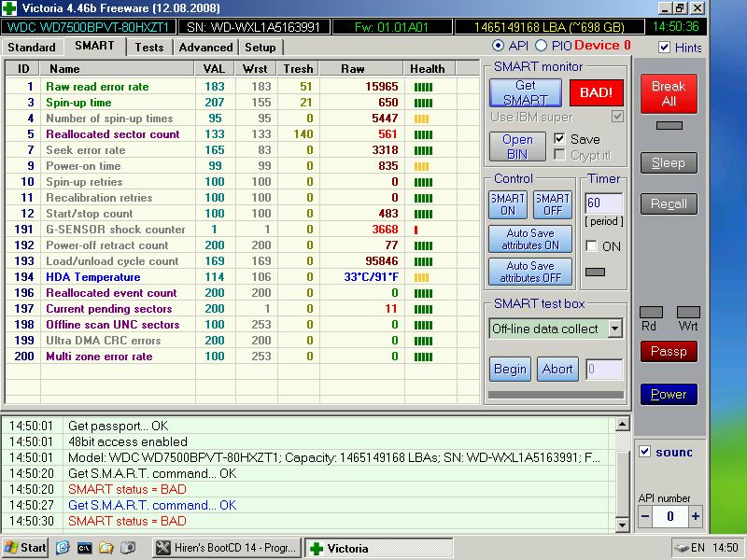This screenshot has width=747, height=560.
Task: Click the red Break All button
Action: [669, 93]
